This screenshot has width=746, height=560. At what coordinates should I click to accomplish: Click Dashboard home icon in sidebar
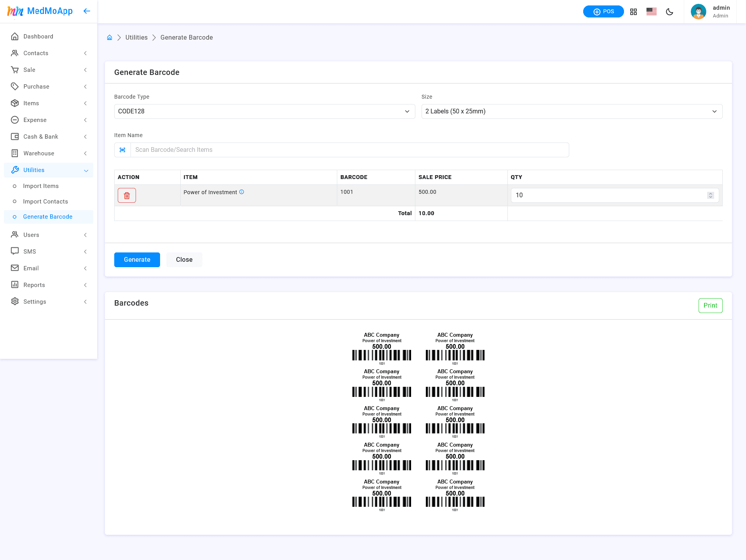tap(15, 37)
